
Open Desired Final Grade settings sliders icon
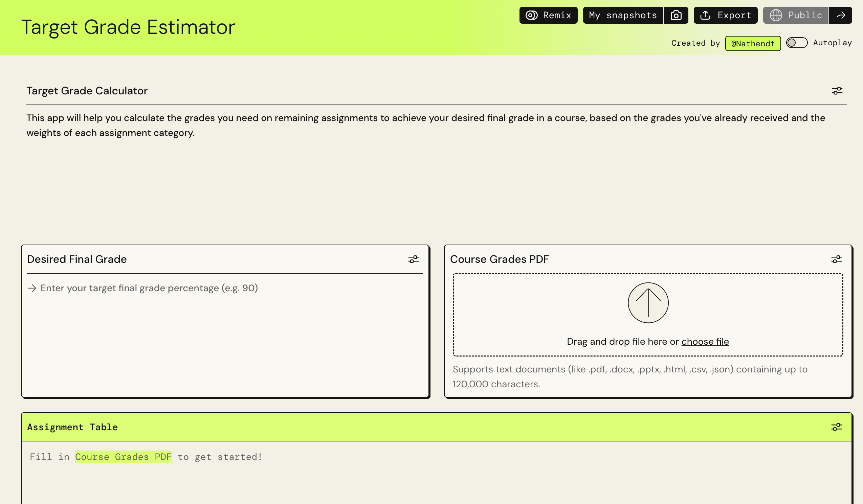pyautogui.click(x=413, y=259)
